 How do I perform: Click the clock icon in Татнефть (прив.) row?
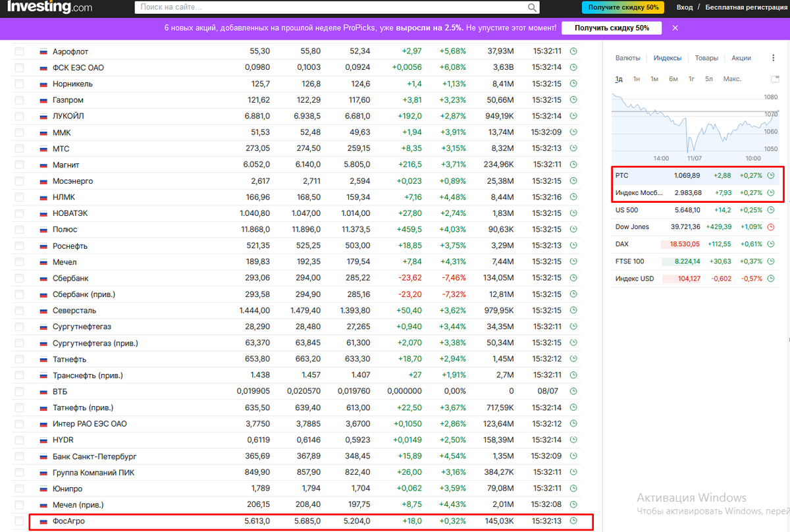(573, 408)
